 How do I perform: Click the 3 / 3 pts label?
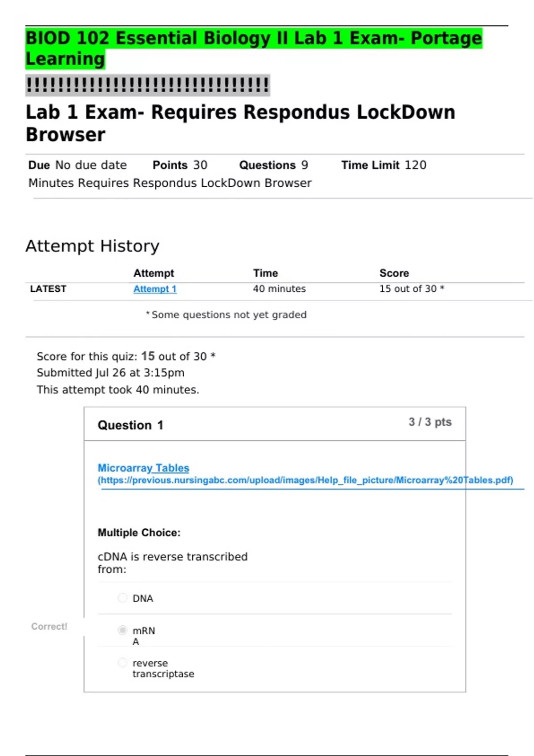coord(430,422)
